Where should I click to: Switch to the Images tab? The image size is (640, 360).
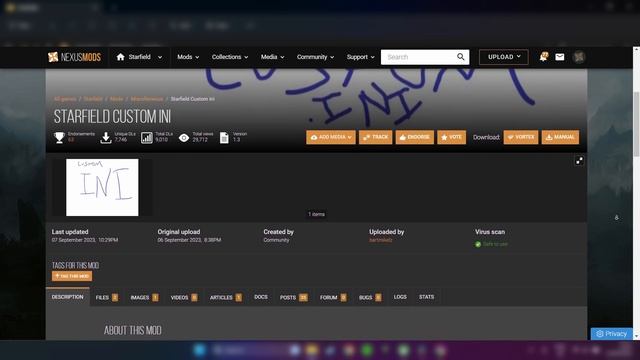pyautogui.click(x=144, y=297)
